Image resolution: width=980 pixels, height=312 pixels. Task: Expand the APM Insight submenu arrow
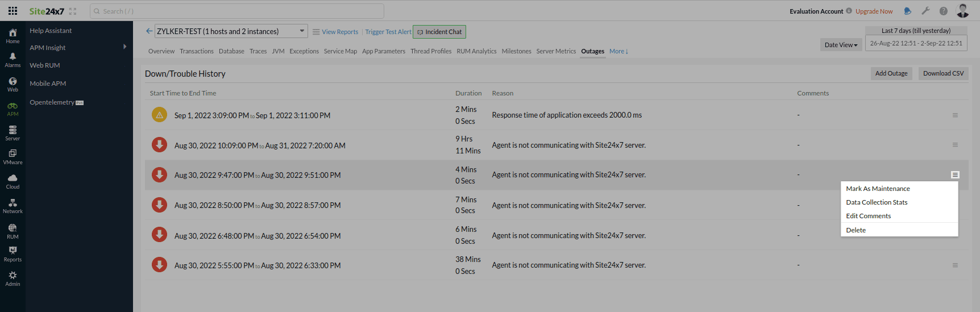tap(124, 47)
